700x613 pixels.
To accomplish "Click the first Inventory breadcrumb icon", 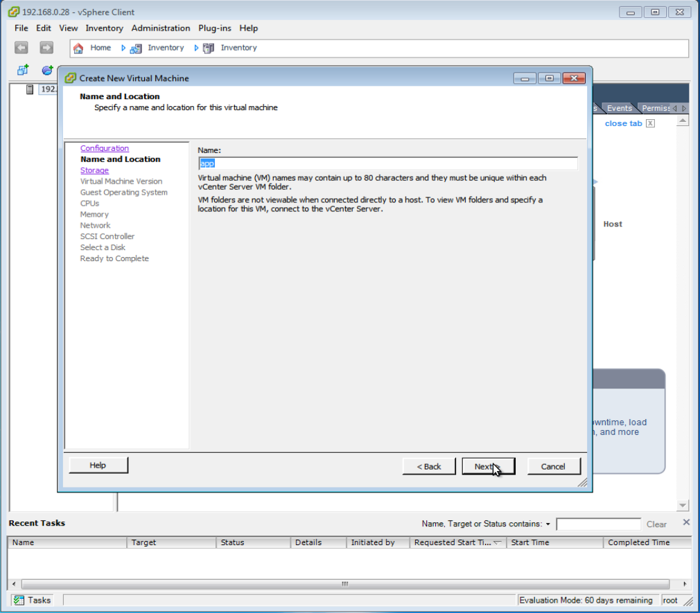I will pyautogui.click(x=136, y=48).
